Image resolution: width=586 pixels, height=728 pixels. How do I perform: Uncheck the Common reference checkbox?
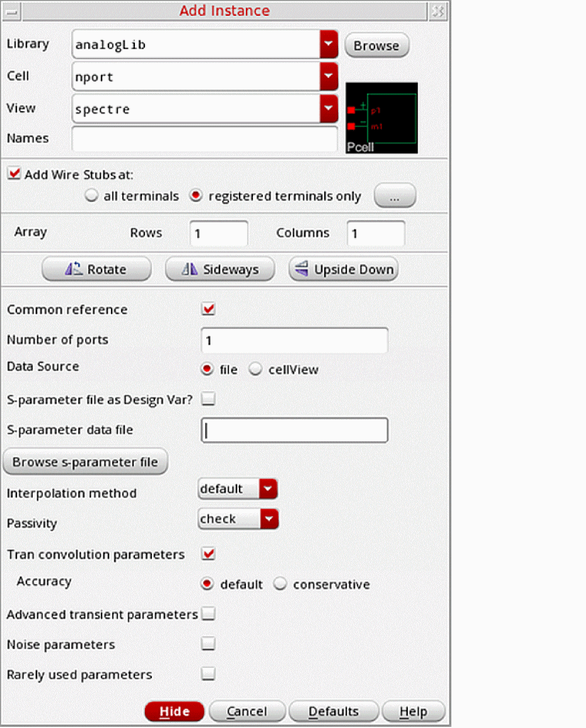pos(208,309)
